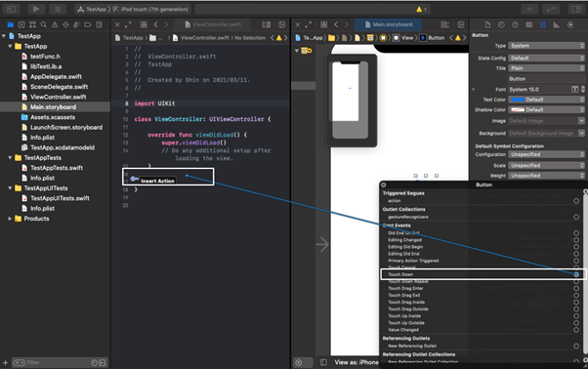The width and height of the screenshot is (588, 369).
Task: Toggle the navigator sidebar at the toolbar's left end
Action: (x=12, y=9)
